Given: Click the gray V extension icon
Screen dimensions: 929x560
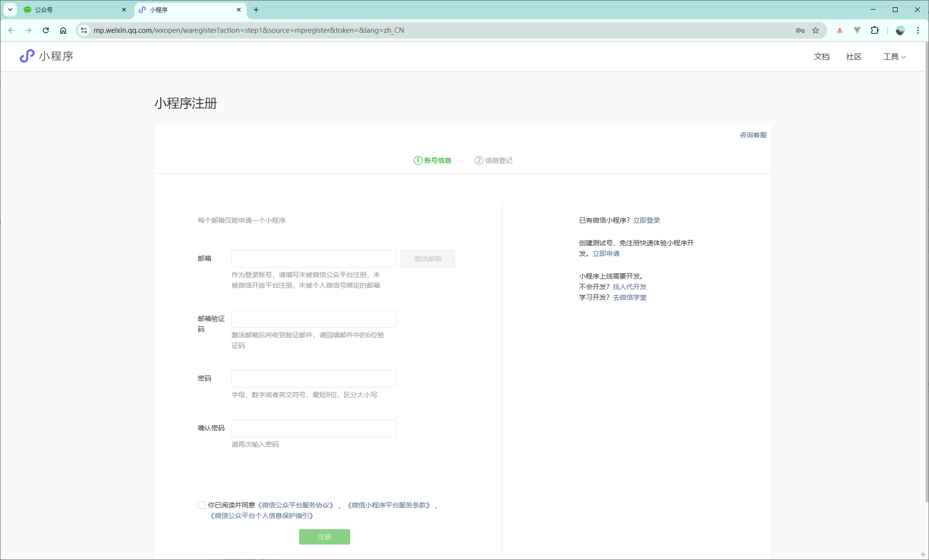Looking at the screenshot, I should (857, 30).
